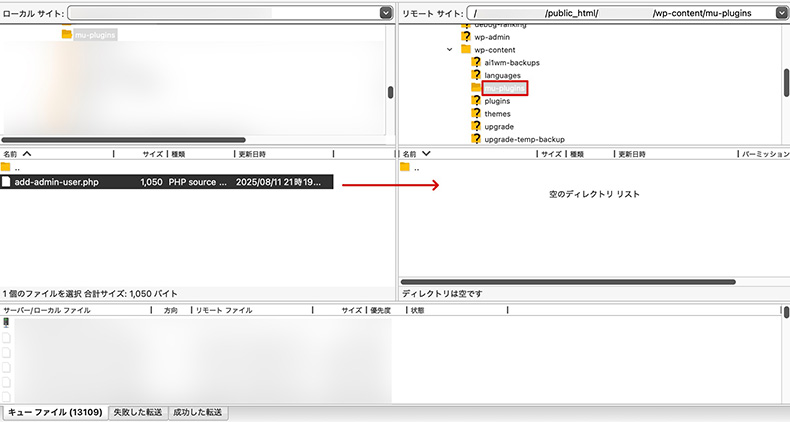Select mu-plugins folder in remote tree
This screenshot has height=422, width=790.
coord(504,89)
